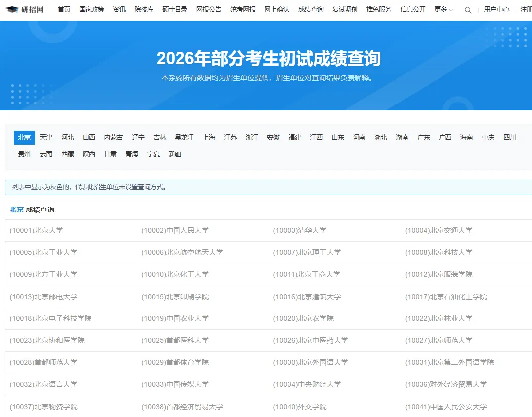The image size is (532, 417).
Task: Select the 重庆 province tab
Action: click(x=488, y=137)
